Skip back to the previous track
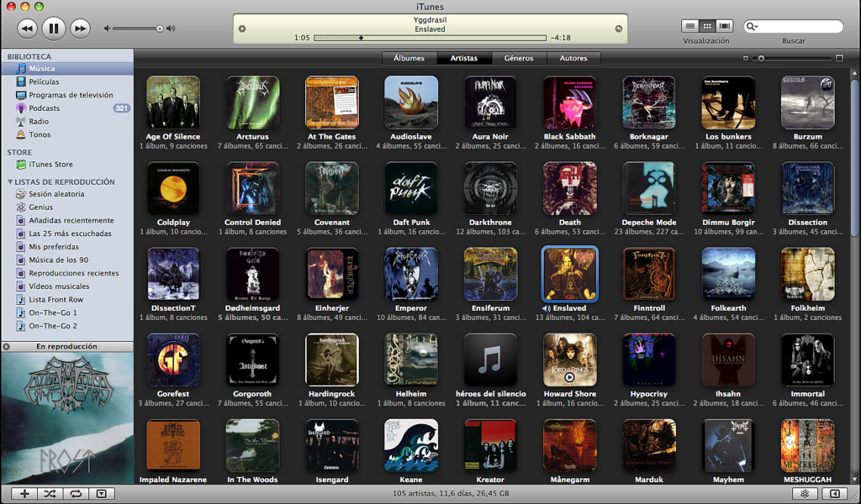This screenshot has width=861, height=504. coord(28,29)
